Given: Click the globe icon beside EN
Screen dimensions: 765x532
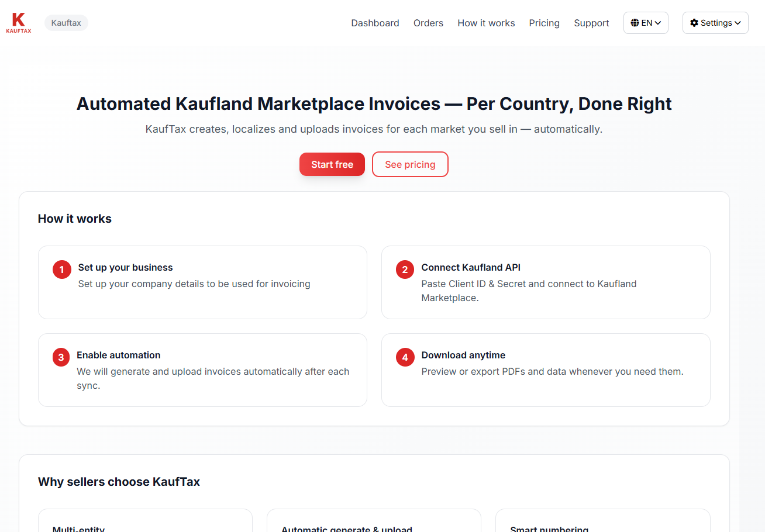Looking at the screenshot, I should point(636,22).
